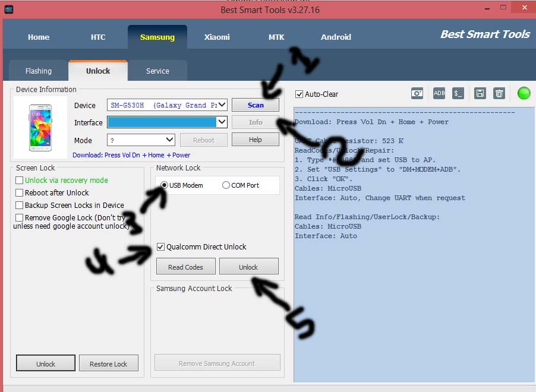Click the Galaxy phone device image
This screenshot has height=392, width=536.
(40, 128)
